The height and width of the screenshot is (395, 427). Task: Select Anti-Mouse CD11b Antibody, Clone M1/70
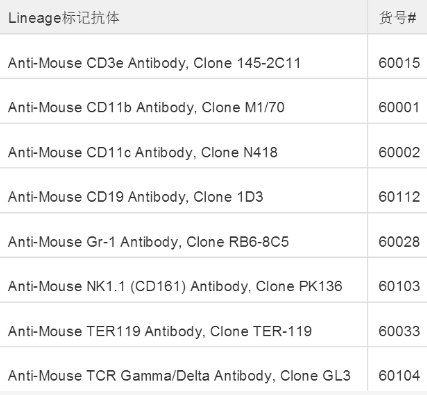[146, 107]
